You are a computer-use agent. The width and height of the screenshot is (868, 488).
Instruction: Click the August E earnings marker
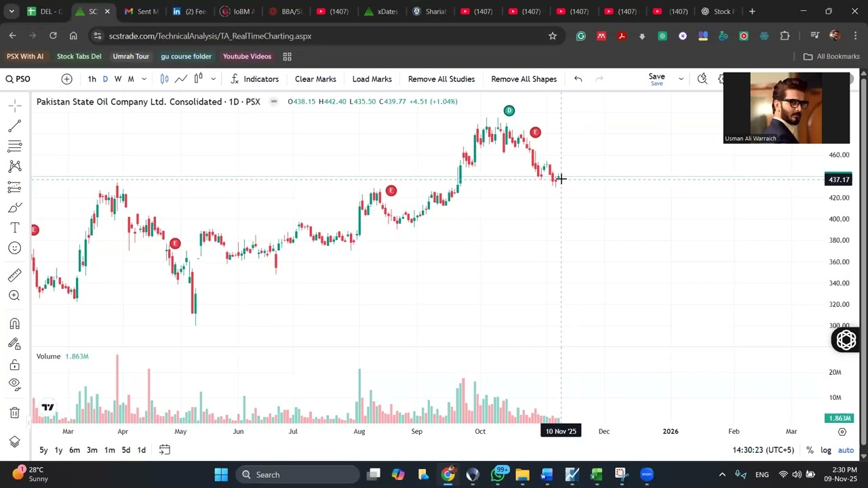point(391,190)
